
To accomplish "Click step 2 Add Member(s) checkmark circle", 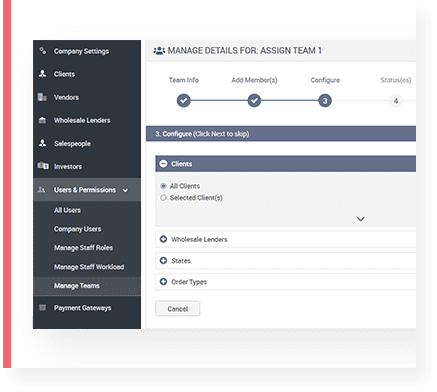I will point(254,100).
